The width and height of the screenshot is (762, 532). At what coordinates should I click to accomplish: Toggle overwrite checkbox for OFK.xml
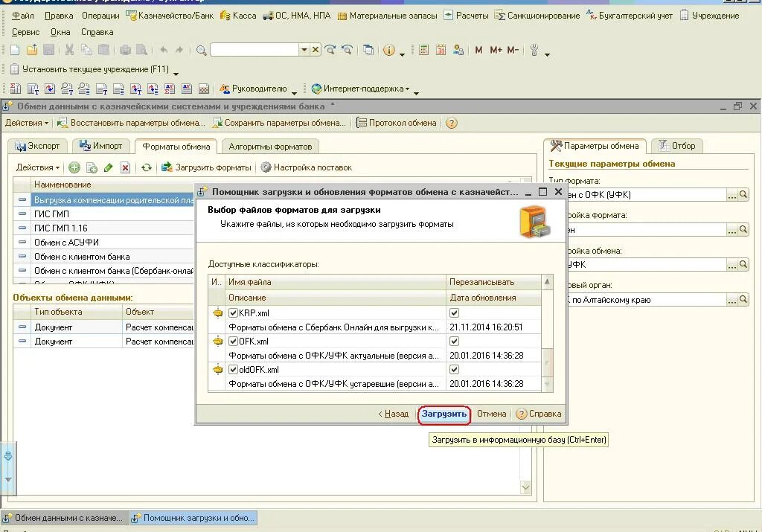[x=455, y=341]
